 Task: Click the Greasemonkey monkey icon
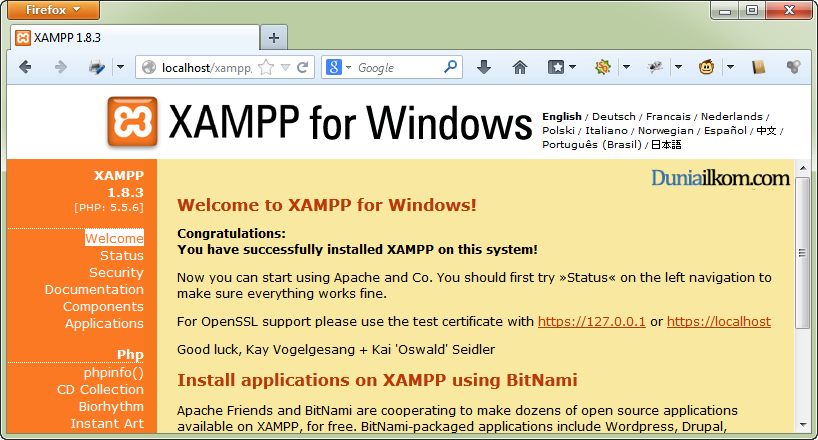pos(706,67)
